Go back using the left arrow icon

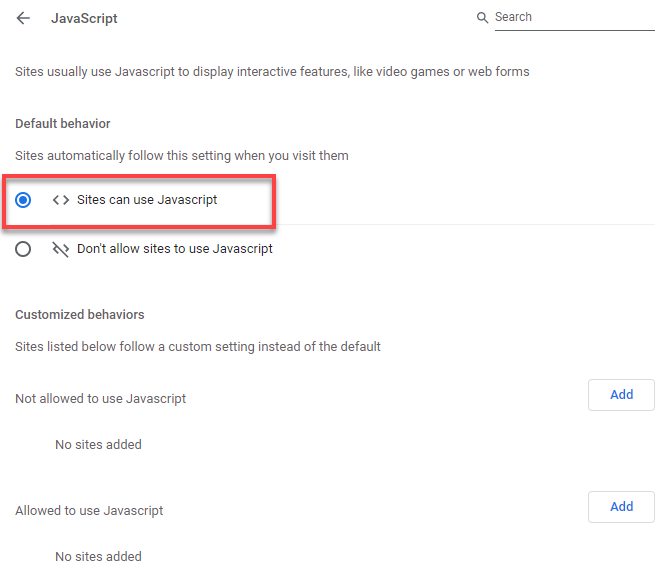point(23,18)
